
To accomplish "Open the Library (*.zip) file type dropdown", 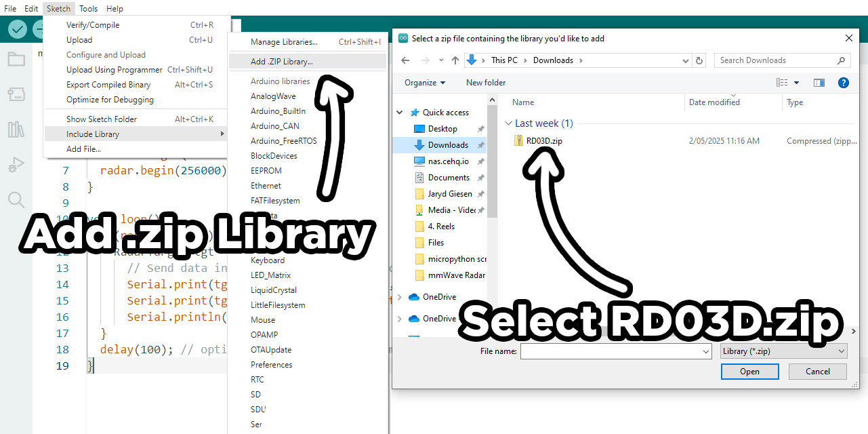I will (x=783, y=351).
